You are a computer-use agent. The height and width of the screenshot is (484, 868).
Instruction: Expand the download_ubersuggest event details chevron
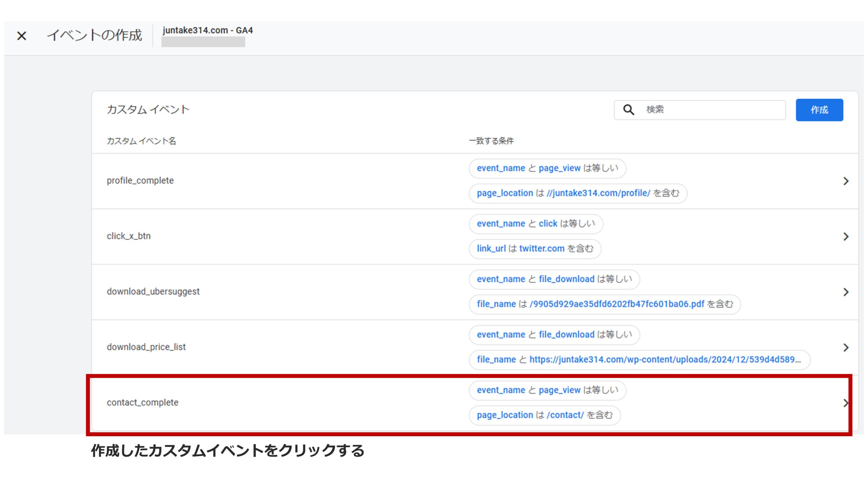coord(846,292)
